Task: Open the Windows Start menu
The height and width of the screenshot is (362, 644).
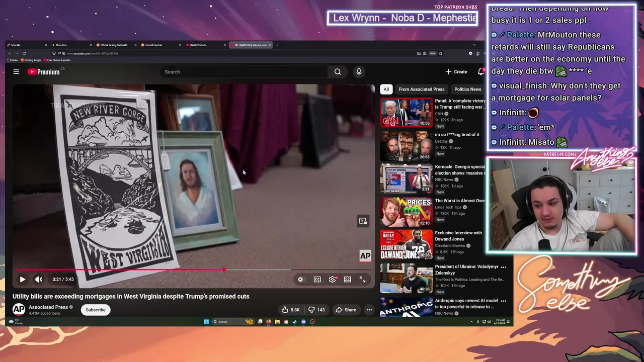Action: tap(206, 322)
